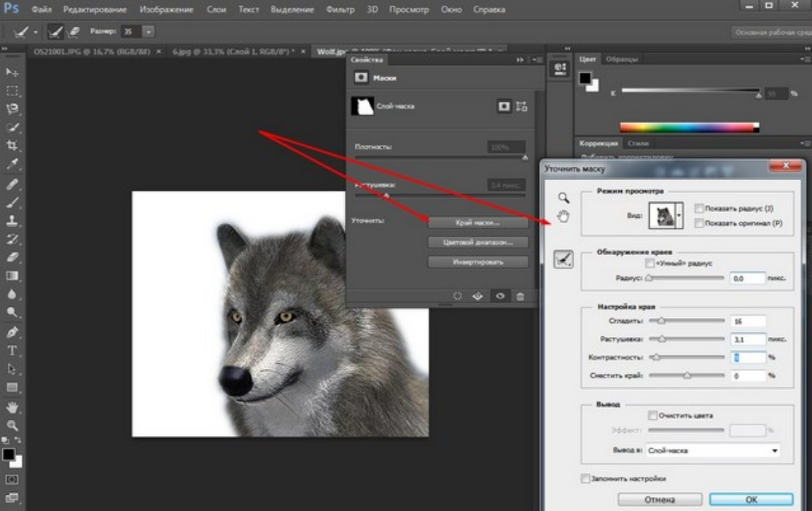Click Zoom tool in Refine Mask dialog
Screen dimensions: 812x511
pyautogui.click(x=563, y=198)
